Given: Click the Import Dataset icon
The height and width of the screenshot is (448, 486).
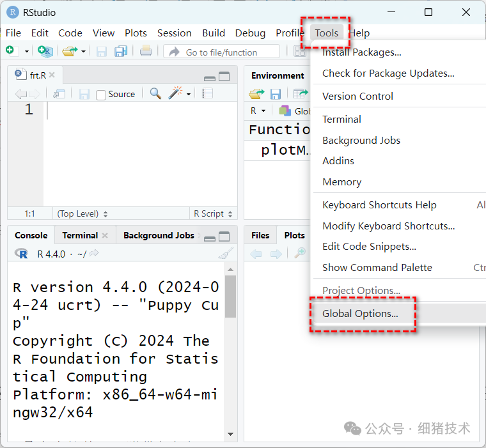Looking at the screenshot, I should 301,93.
